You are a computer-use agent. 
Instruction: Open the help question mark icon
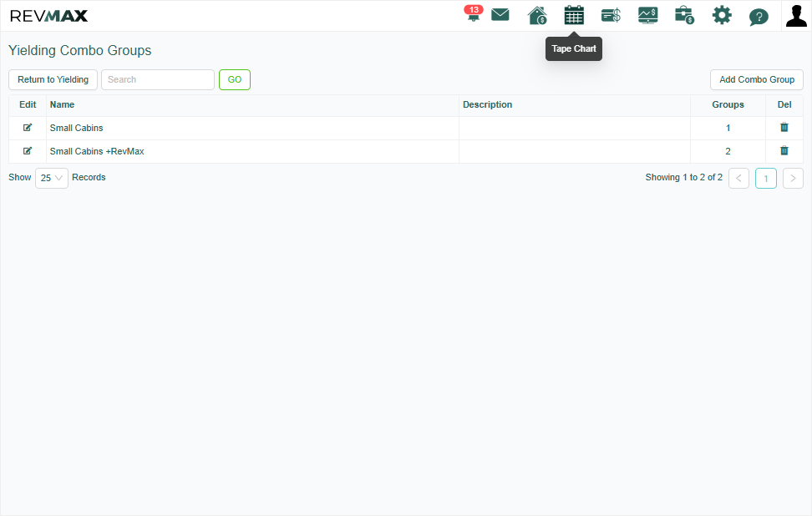(x=759, y=17)
